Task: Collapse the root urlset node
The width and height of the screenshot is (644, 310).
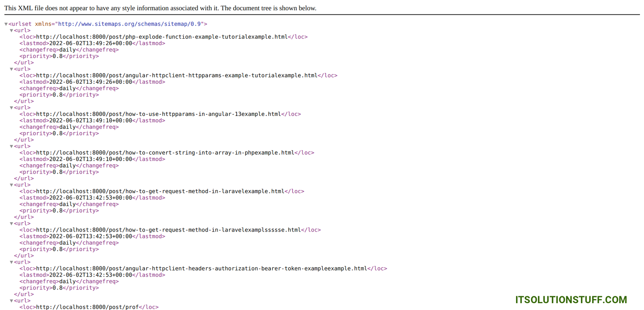Action: click(x=6, y=24)
